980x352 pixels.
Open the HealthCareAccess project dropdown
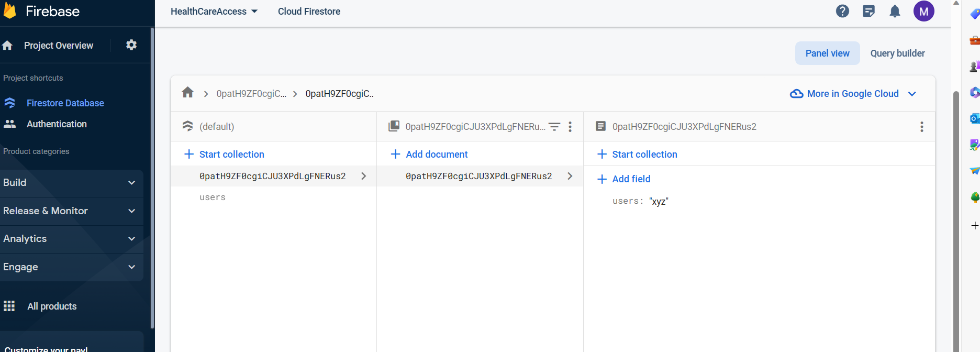pyautogui.click(x=214, y=12)
